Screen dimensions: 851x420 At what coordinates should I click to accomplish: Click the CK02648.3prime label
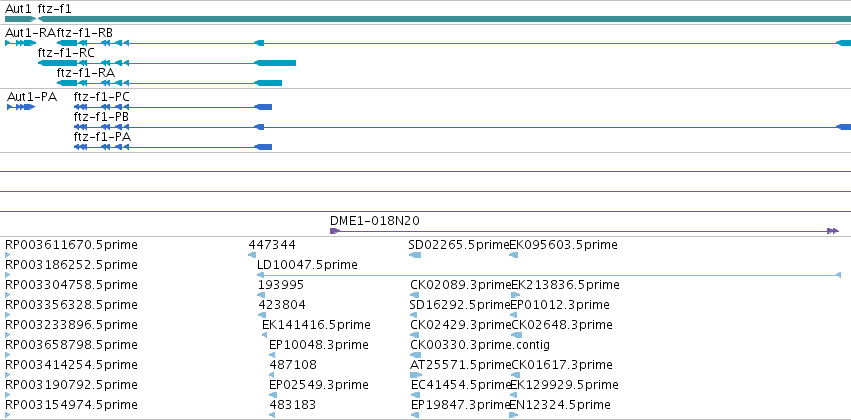[562, 324]
